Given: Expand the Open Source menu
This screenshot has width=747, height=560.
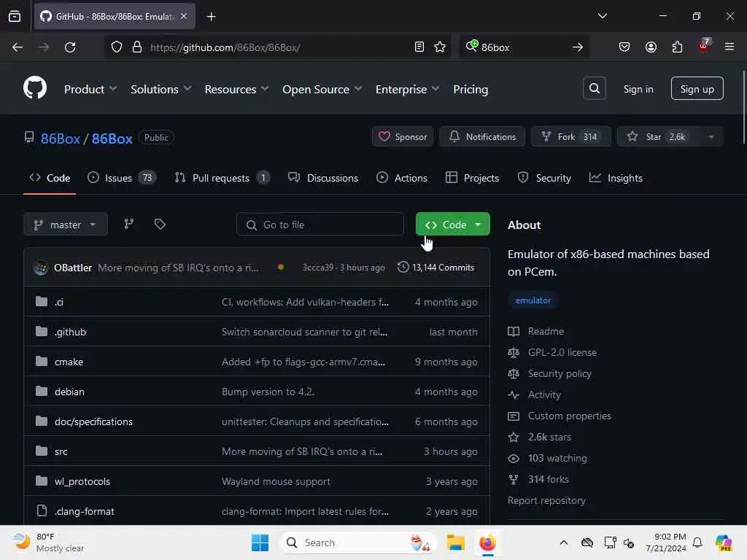Looking at the screenshot, I should tap(322, 89).
